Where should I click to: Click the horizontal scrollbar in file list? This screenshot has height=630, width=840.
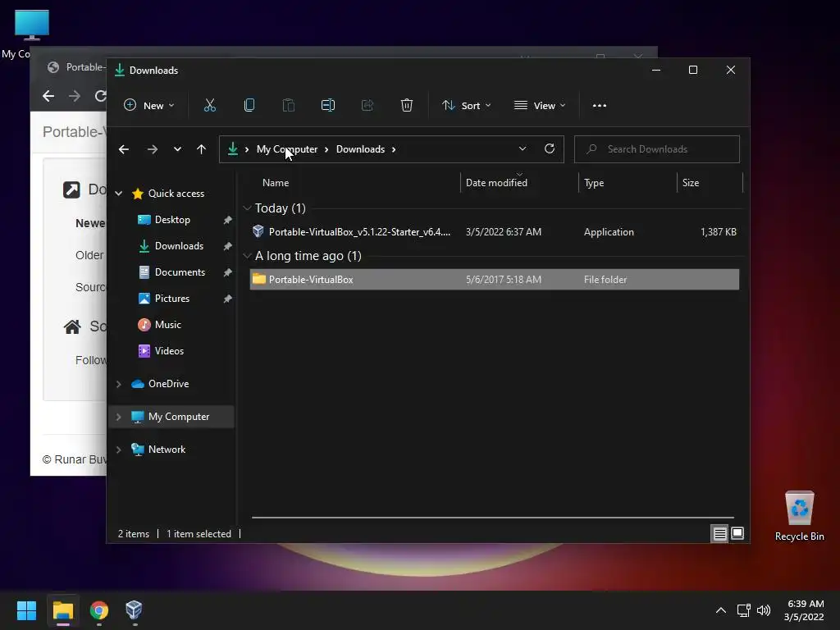pos(493,518)
